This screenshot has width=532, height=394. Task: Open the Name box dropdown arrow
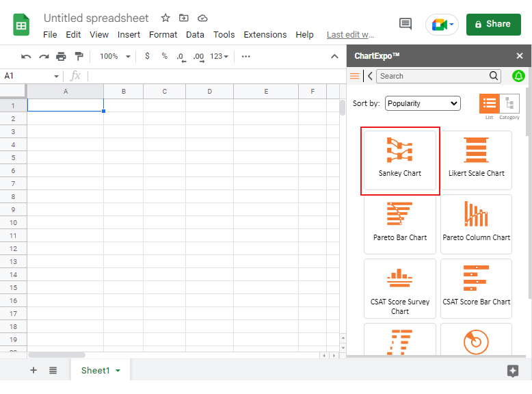(56, 77)
